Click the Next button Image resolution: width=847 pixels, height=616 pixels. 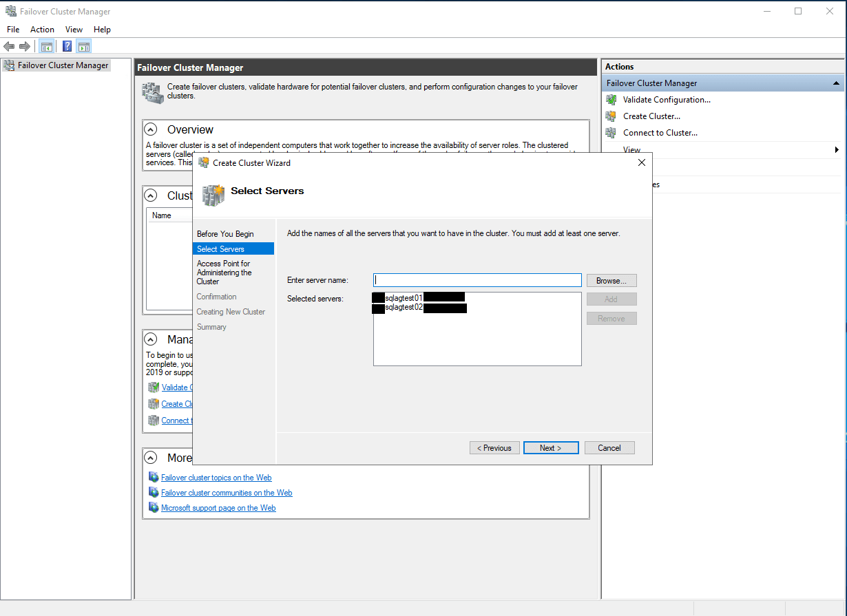(550, 448)
